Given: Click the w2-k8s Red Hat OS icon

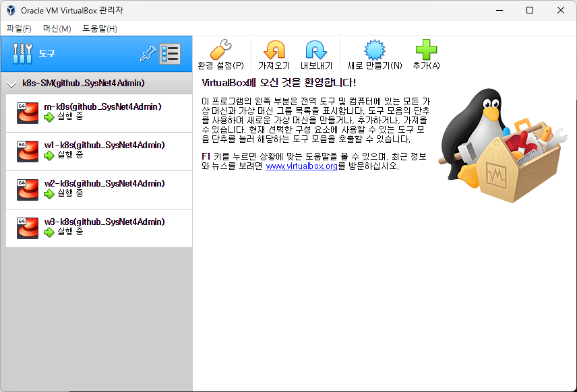Looking at the screenshot, I should click(x=28, y=190).
